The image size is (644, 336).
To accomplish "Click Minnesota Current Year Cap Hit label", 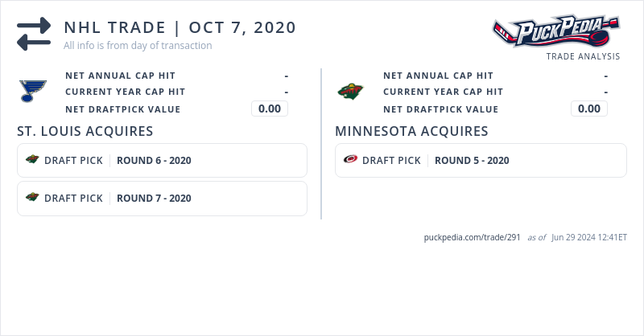I will point(443,92).
